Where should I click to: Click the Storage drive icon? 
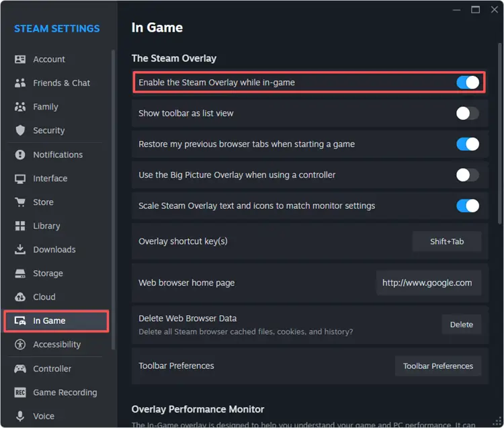[20, 273]
